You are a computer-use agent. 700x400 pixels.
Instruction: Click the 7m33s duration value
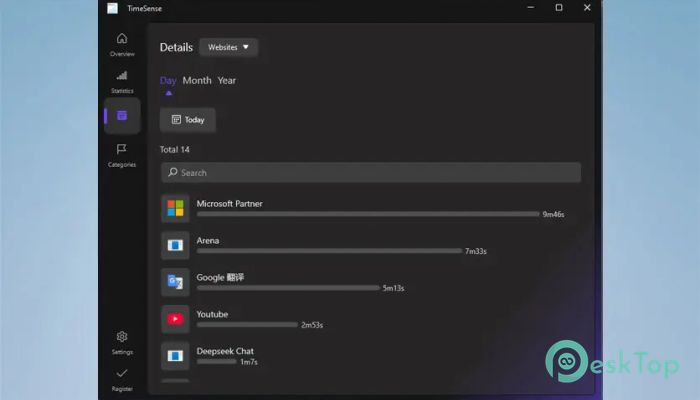pyautogui.click(x=476, y=251)
